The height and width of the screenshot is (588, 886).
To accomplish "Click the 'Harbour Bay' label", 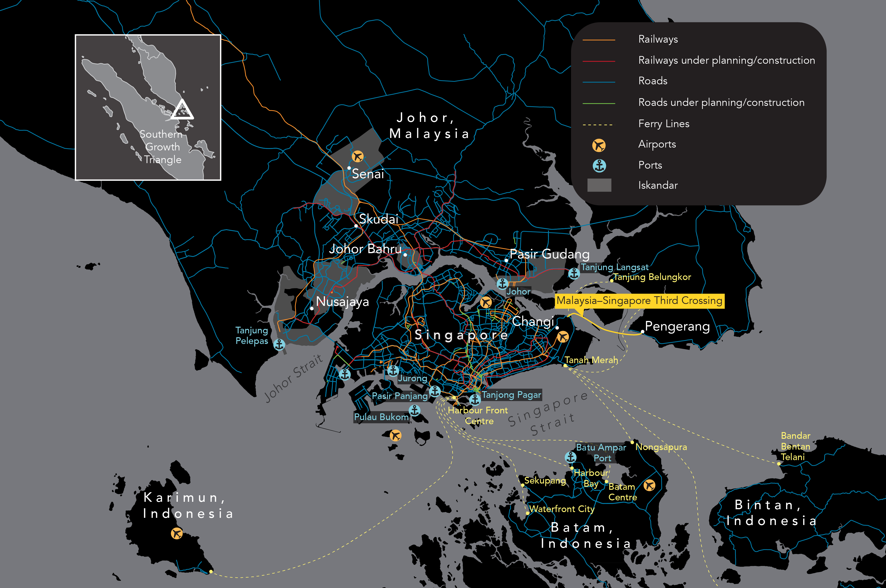I will (591, 478).
